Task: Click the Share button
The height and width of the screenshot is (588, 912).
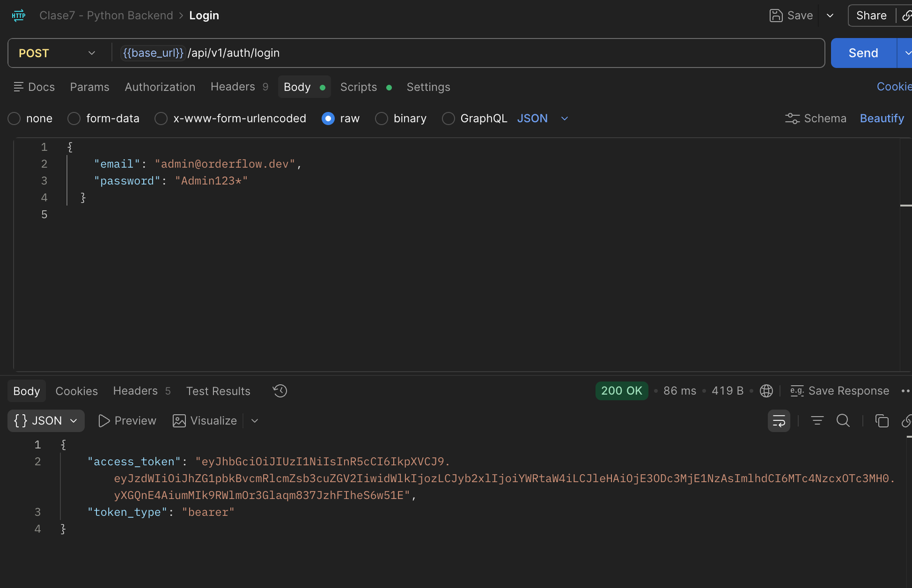Action: pyautogui.click(x=872, y=15)
